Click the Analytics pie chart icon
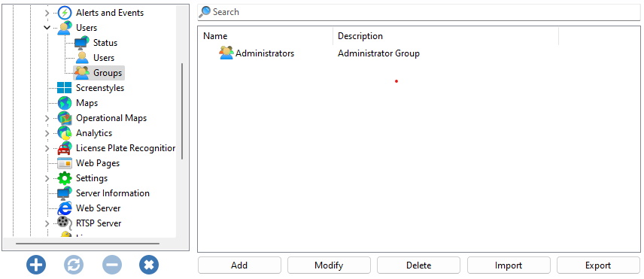644x279 pixels. 65,133
